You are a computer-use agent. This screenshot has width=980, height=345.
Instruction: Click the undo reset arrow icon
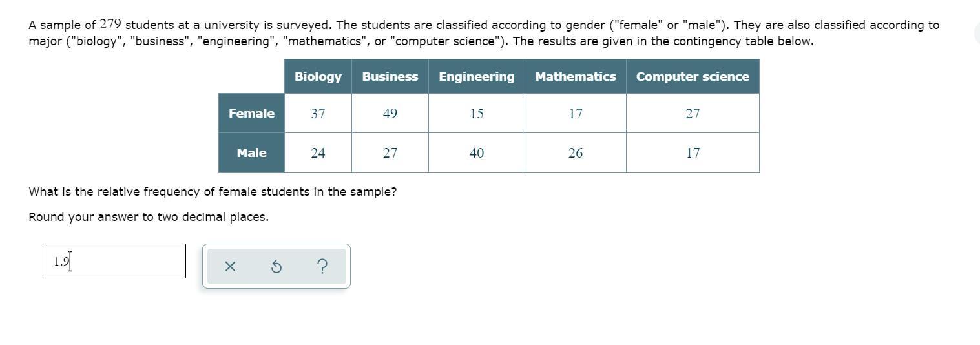pyautogui.click(x=276, y=266)
